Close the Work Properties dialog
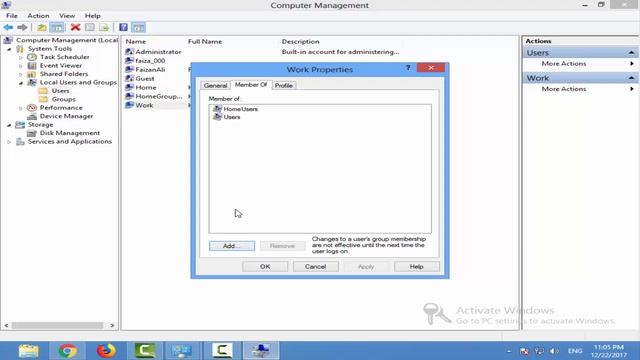The height and width of the screenshot is (360, 640). coord(431,68)
